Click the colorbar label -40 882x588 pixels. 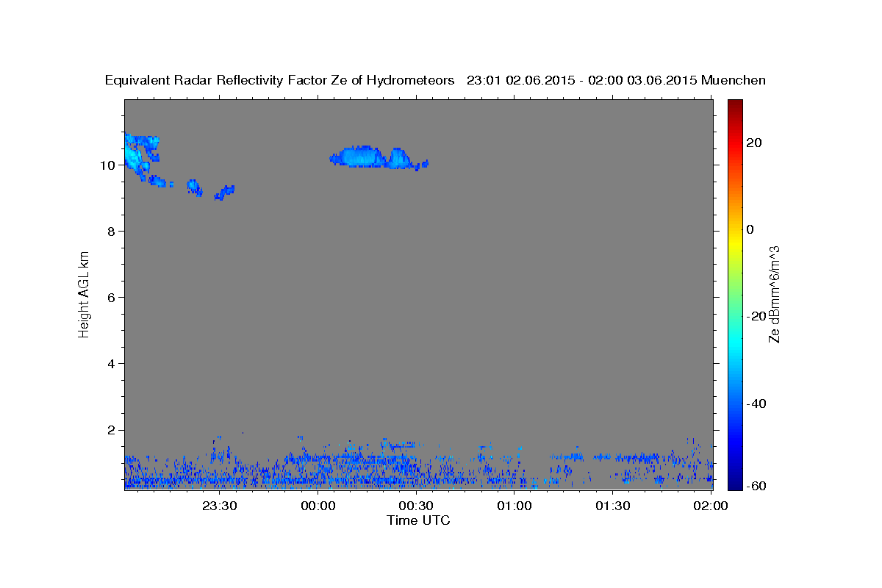pos(756,404)
